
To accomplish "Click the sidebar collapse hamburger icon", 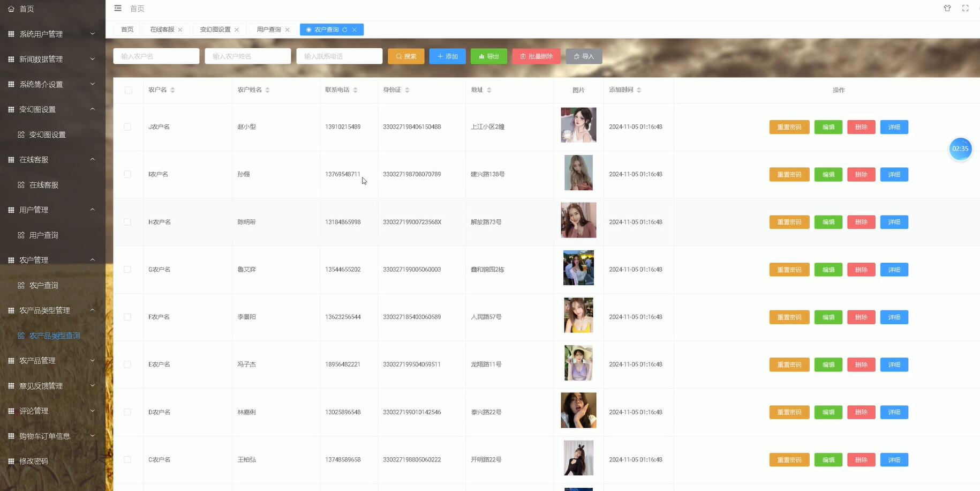I will 118,8.
